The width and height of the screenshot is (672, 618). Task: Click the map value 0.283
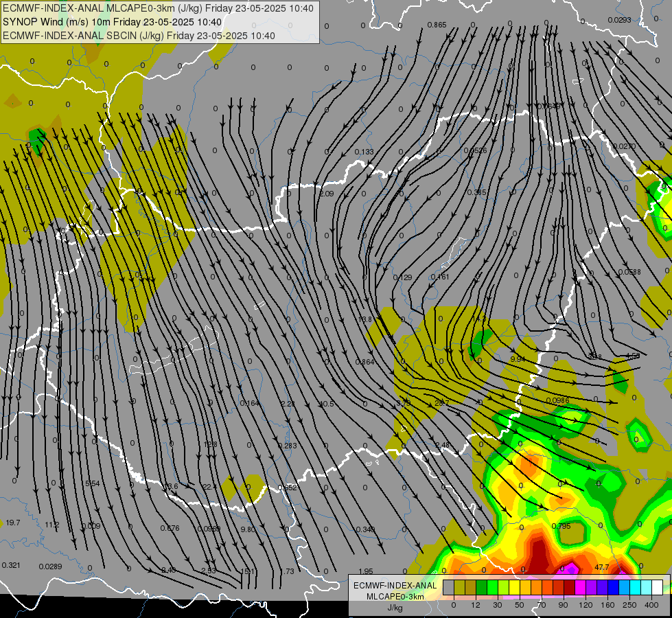(288, 446)
